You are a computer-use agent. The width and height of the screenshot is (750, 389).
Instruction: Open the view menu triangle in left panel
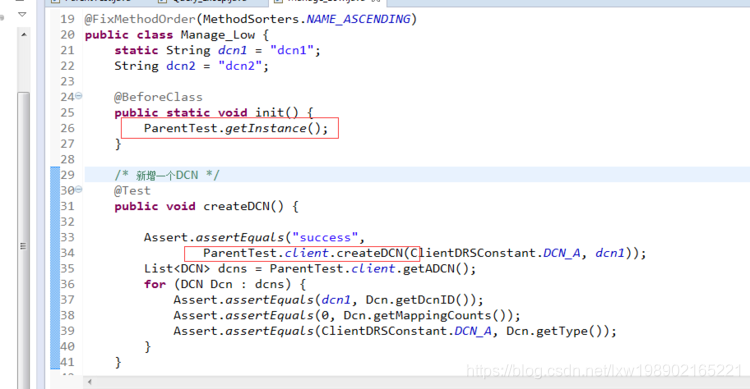22,14
